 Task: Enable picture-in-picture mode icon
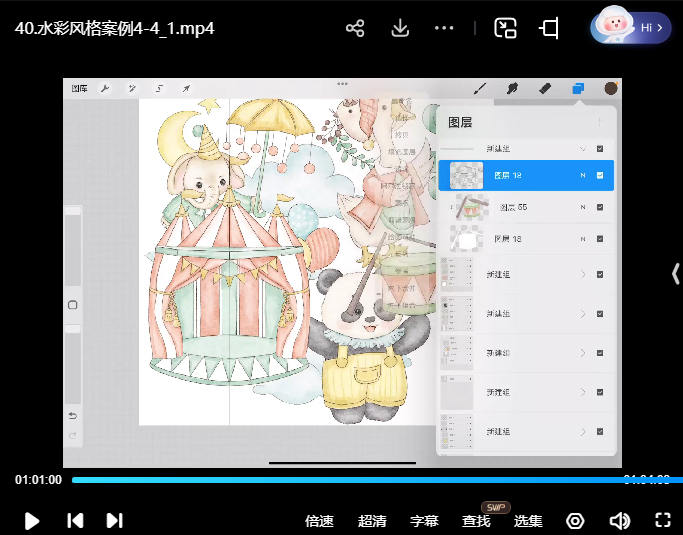[505, 28]
